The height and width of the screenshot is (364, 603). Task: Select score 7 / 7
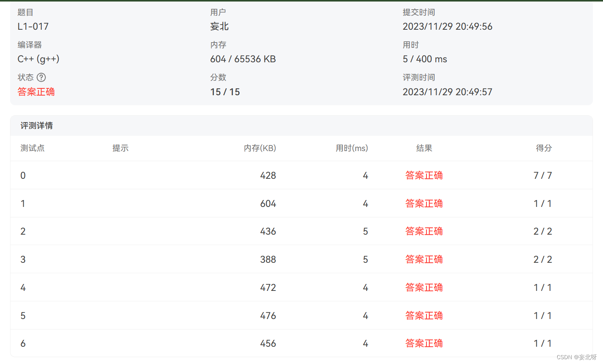543,176
